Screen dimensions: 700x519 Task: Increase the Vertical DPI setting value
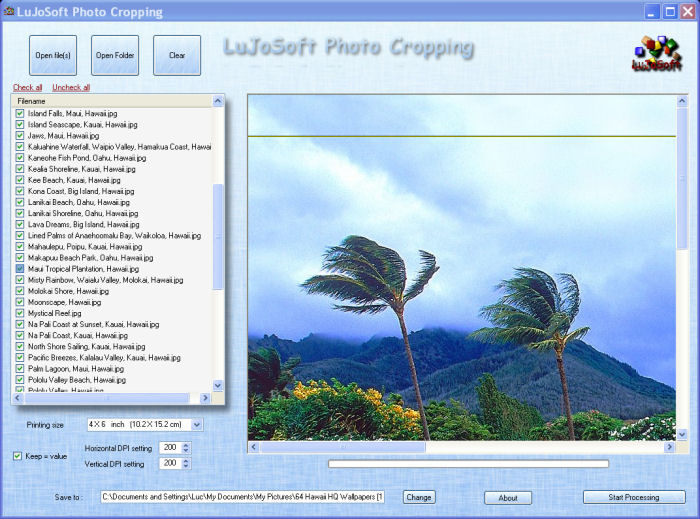[186, 461]
